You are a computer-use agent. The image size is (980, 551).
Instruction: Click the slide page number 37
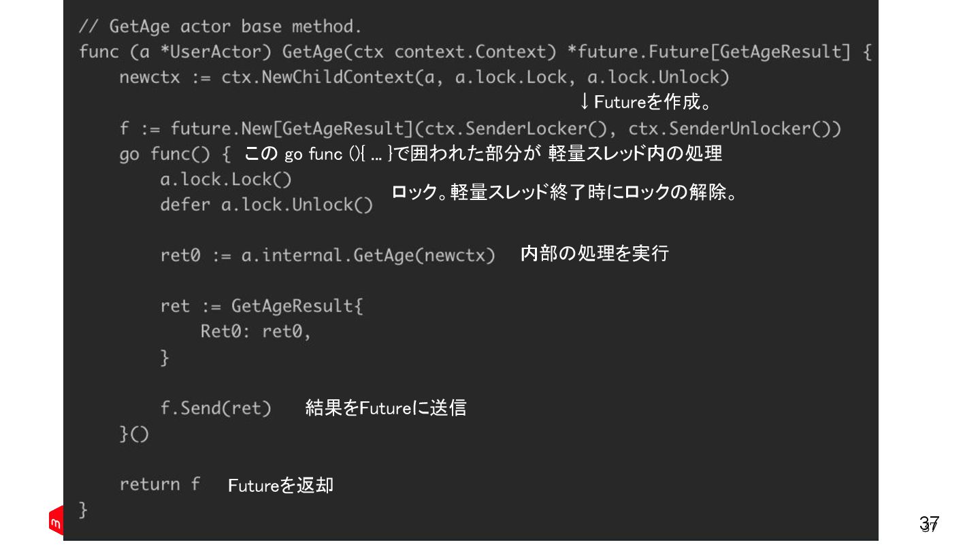(x=929, y=524)
